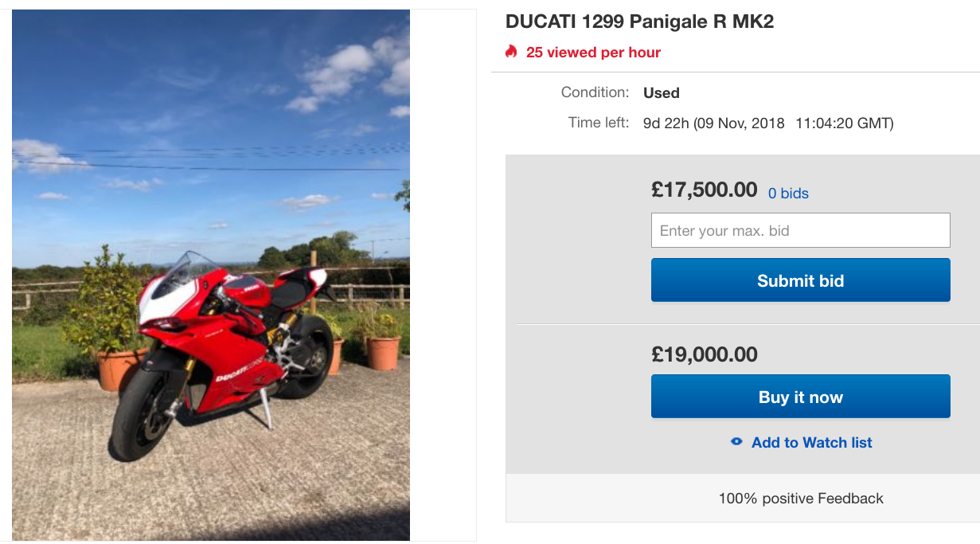This screenshot has width=980, height=544.
Task: Click the £17,500.00 current bid price
Action: [x=705, y=190]
